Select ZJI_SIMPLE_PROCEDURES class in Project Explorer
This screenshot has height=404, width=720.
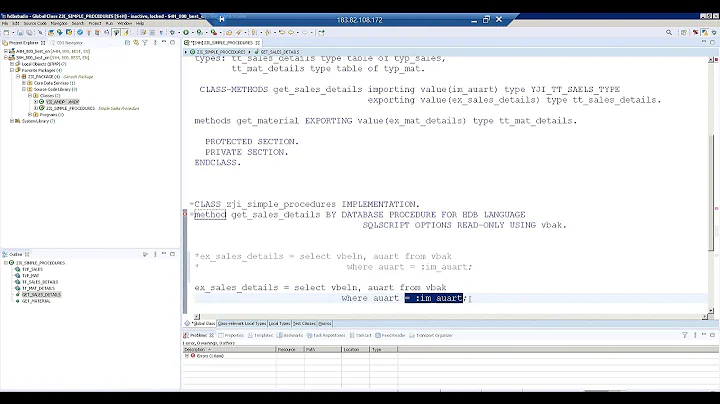pyautogui.click(x=70, y=108)
